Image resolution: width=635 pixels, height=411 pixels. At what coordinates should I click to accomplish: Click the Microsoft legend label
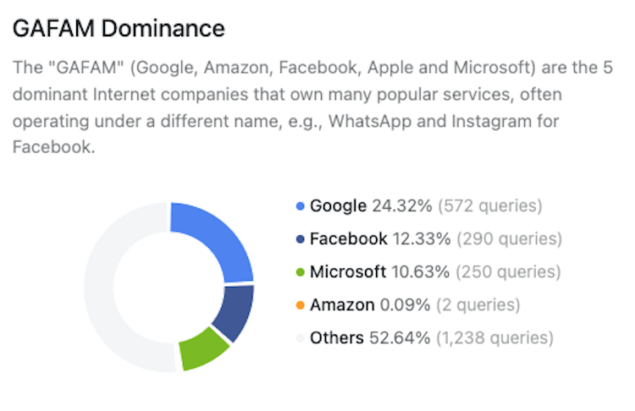[x=348, y=272]
